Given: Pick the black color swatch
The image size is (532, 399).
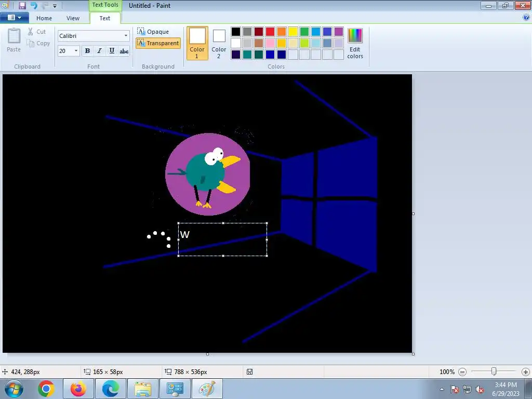Looking at the screenshot, I should point(236,32).
